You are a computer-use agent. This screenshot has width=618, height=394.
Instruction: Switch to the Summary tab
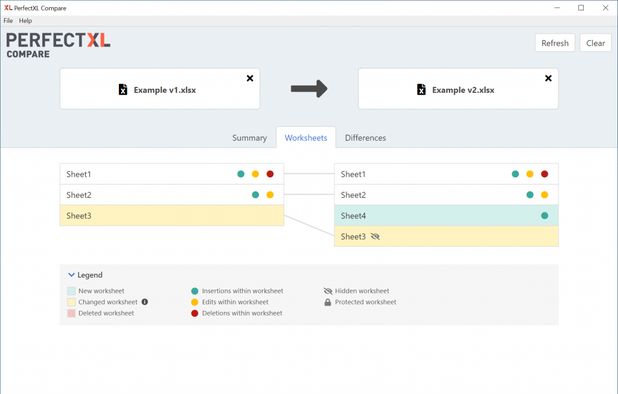(x=249, y=138)
